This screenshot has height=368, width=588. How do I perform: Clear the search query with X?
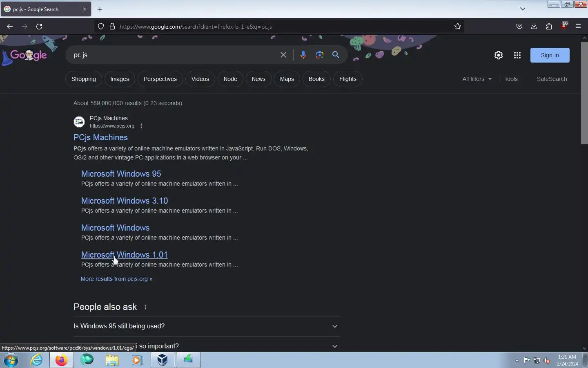tap(283, 55)
